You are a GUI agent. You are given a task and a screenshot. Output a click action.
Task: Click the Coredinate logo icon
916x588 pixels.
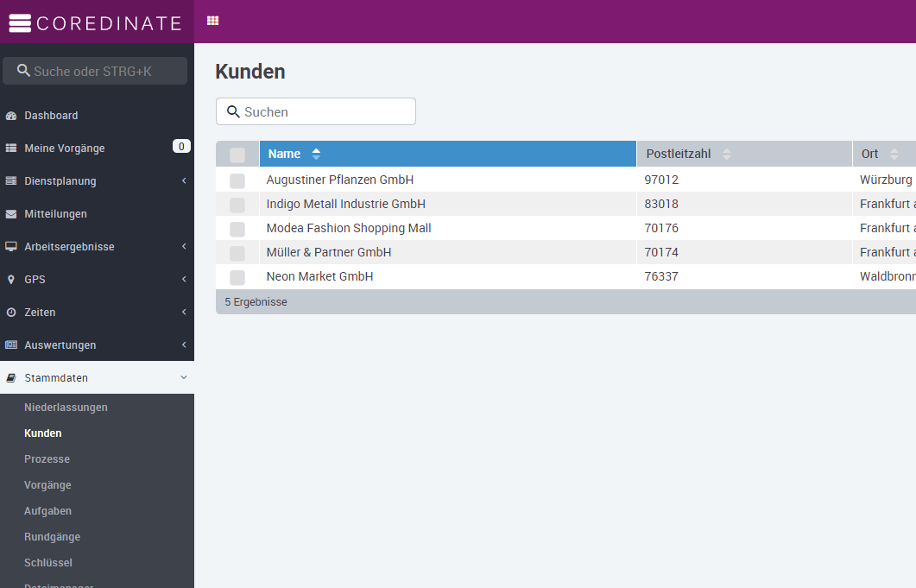click(20, 23)
